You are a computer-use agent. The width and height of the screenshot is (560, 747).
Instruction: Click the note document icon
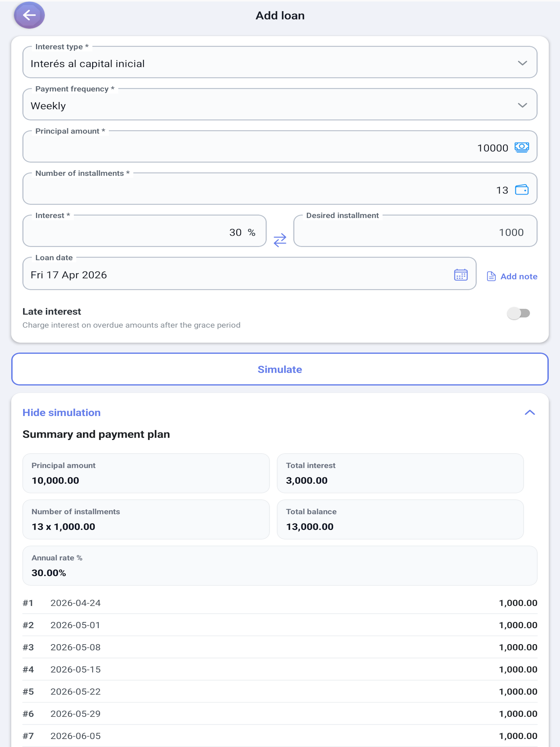[x=491, y=276]
